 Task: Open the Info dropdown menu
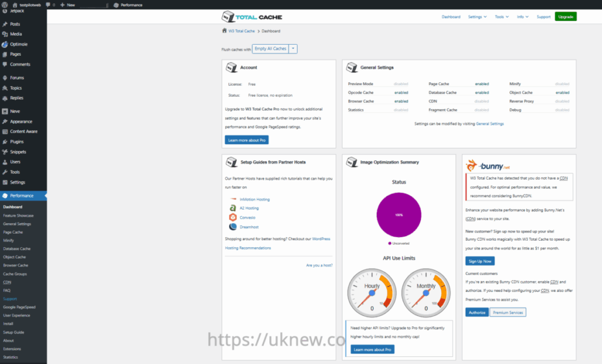(522, 17)
